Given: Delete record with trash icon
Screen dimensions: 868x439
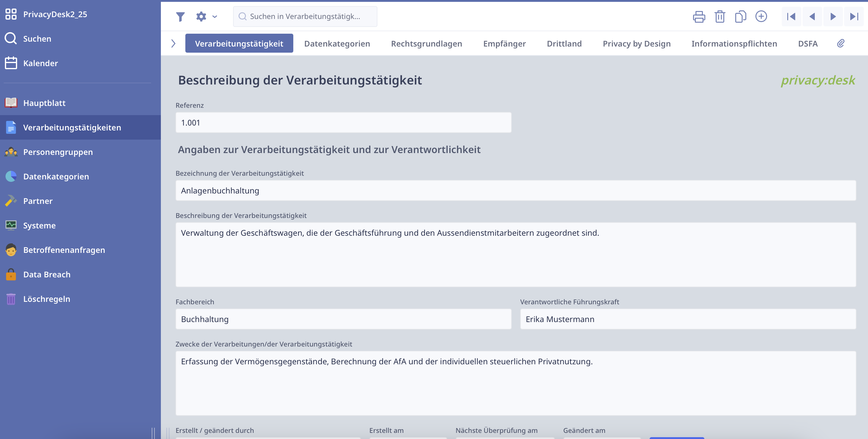Looking at the screenshot, I should pos(720,17).
